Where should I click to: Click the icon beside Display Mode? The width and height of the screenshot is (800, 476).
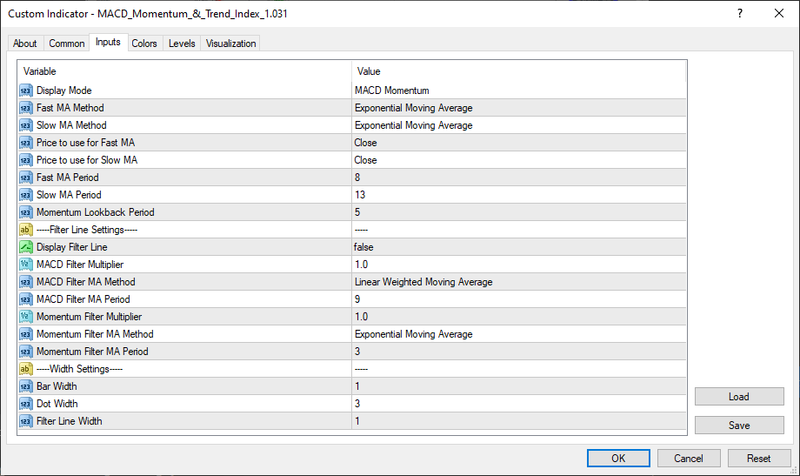[x=26, y=90]
